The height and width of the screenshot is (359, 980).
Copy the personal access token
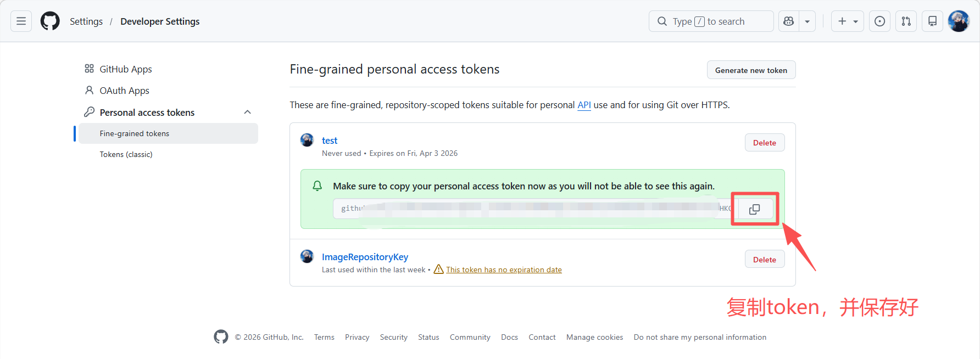(755, 209)
